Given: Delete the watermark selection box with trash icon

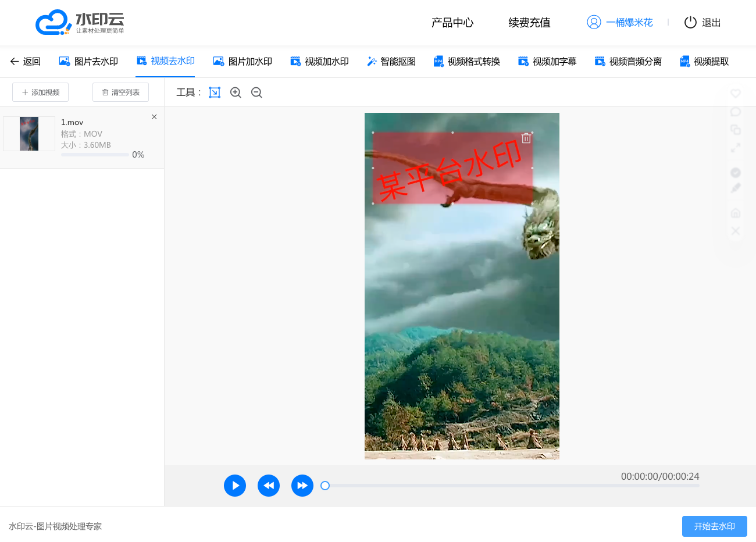Looking at the screenshot, I should tap(526, 138).
